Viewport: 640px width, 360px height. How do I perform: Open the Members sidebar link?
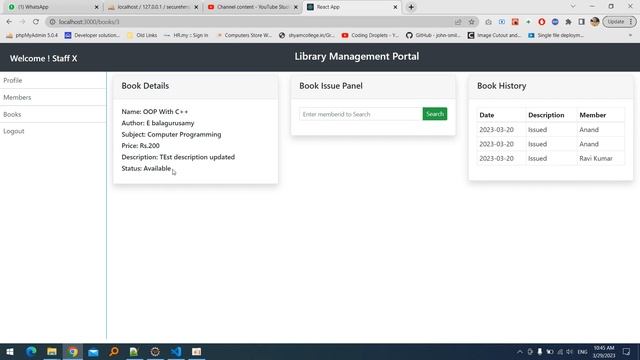tap(17, 97)
